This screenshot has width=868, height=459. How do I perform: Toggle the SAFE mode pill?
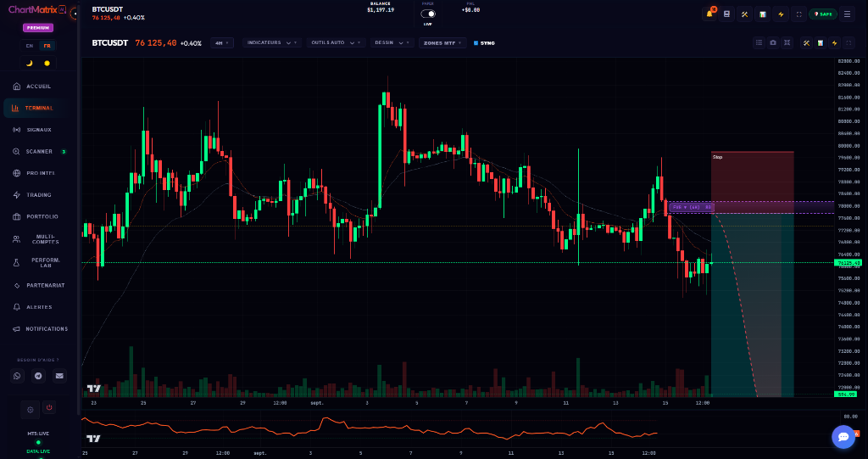click(x=822, y=14)
